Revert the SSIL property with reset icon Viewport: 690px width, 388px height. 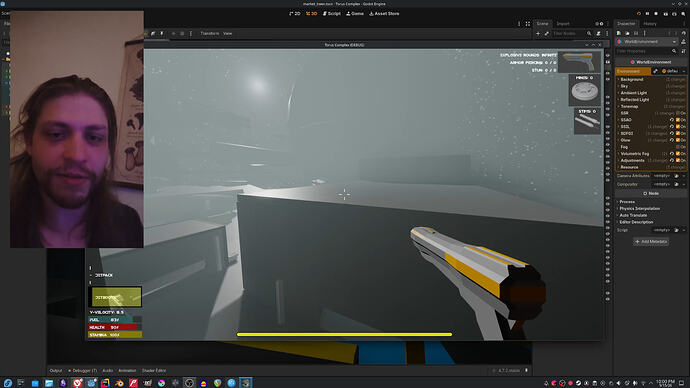pyautogui.click(x=672, y=127)
